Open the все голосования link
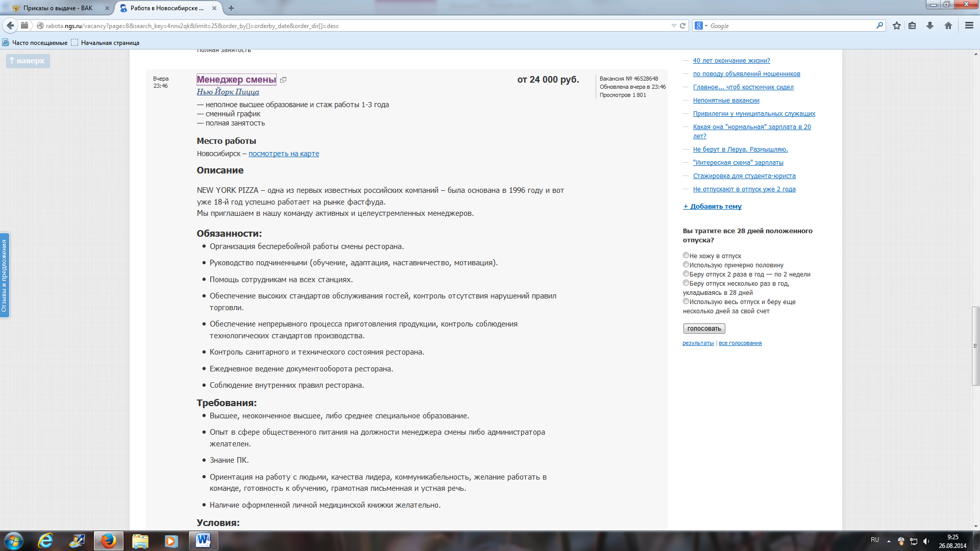Screen dimensions: 980x551 point(740,343)
